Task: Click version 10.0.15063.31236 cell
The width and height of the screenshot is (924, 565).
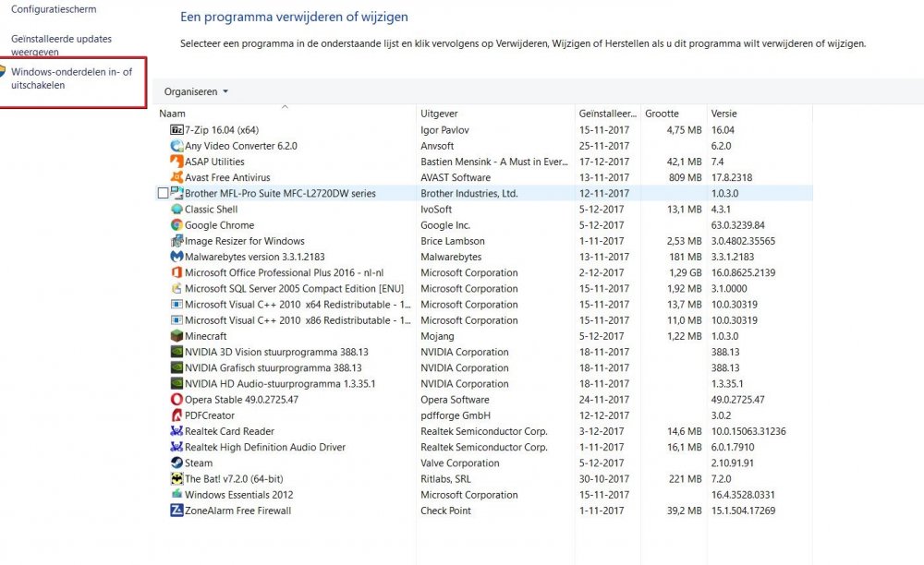Action: tap(748, 431)
